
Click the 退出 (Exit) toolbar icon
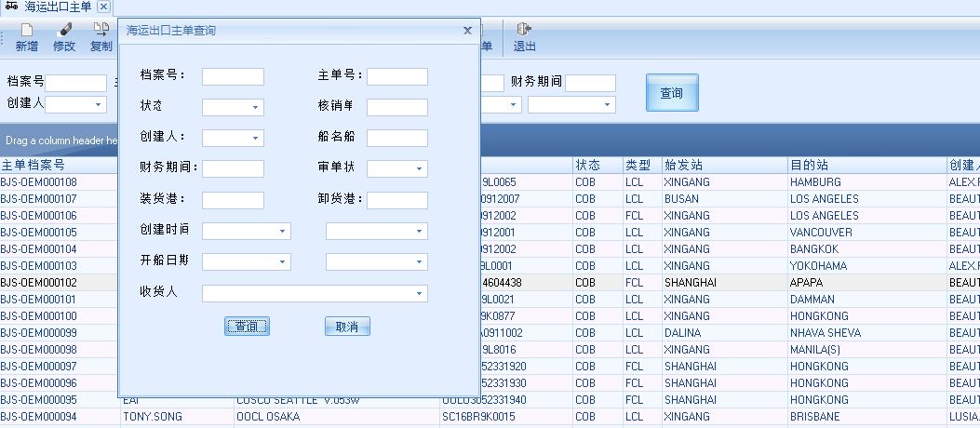[524, 37]
